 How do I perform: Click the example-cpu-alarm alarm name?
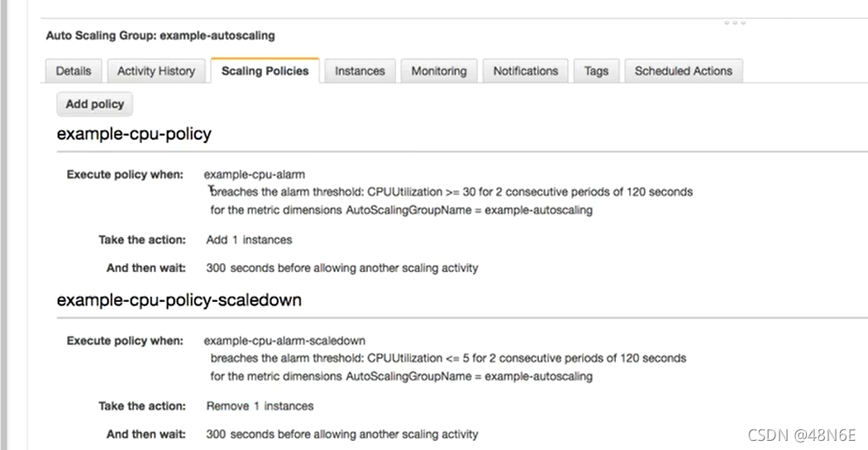click(x=255, y=175)
